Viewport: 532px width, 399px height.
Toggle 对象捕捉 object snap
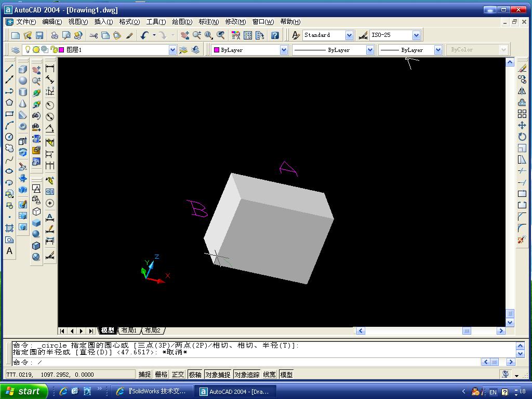[218, 375]
